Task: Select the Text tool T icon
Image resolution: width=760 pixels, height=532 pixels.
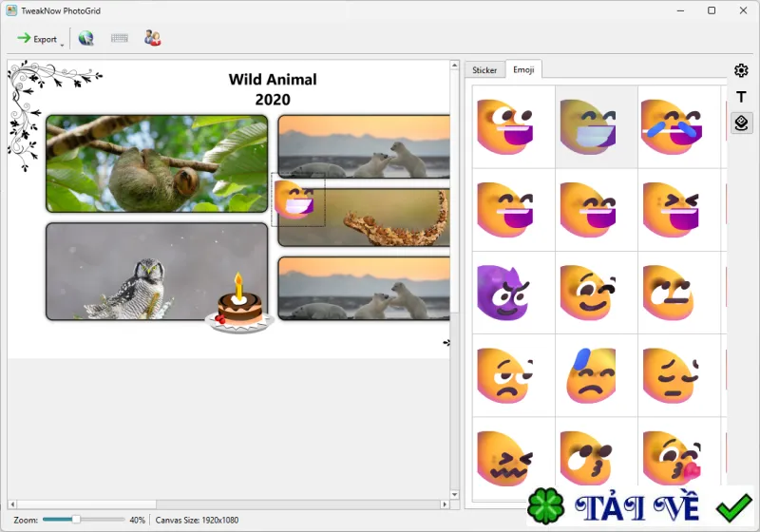Action: pyautogui.click(x=741, y=97)
